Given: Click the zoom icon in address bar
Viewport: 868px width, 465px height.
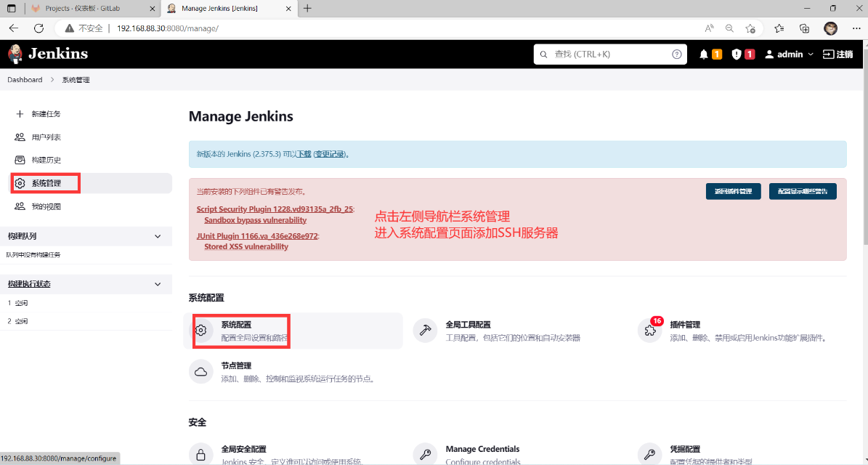Looking at the screenshot, I should point(729,28).
